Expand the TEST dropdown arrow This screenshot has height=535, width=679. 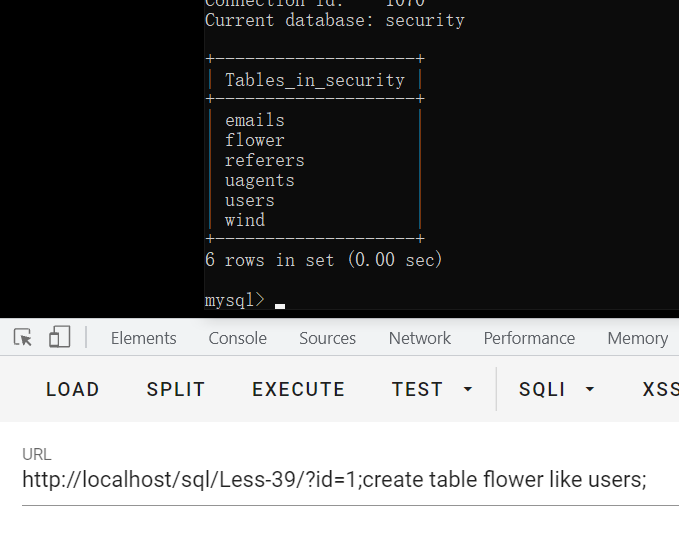pyautogui.click(x=468, y=389)
